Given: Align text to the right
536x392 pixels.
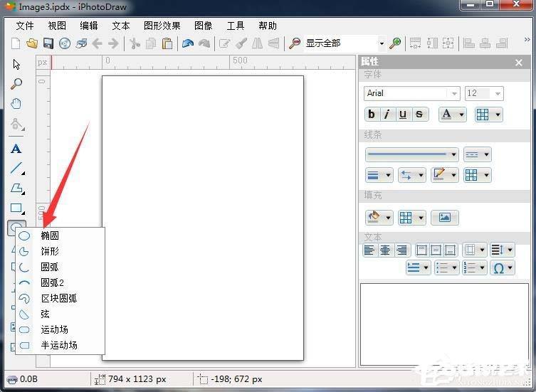Looking at the screenshot, I should (x=402, y=250).
